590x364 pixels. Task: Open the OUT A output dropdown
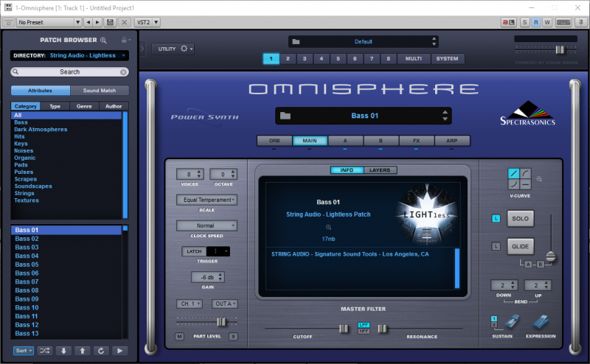click(225, 304)
